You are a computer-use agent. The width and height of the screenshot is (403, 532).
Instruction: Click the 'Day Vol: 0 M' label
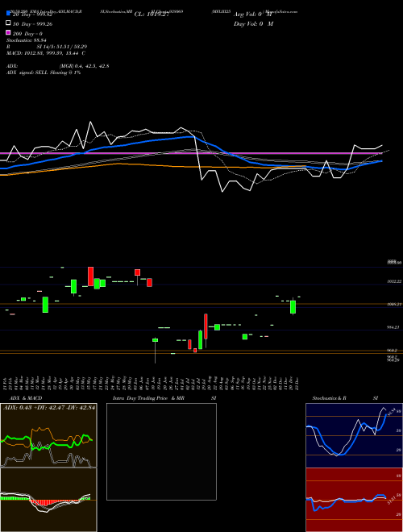[x=253, y=23]
